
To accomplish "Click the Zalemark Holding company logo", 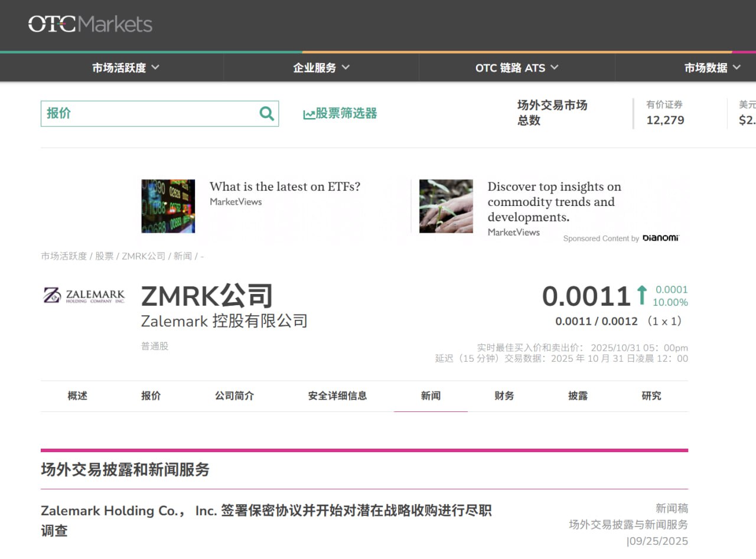I will point(84,295).
